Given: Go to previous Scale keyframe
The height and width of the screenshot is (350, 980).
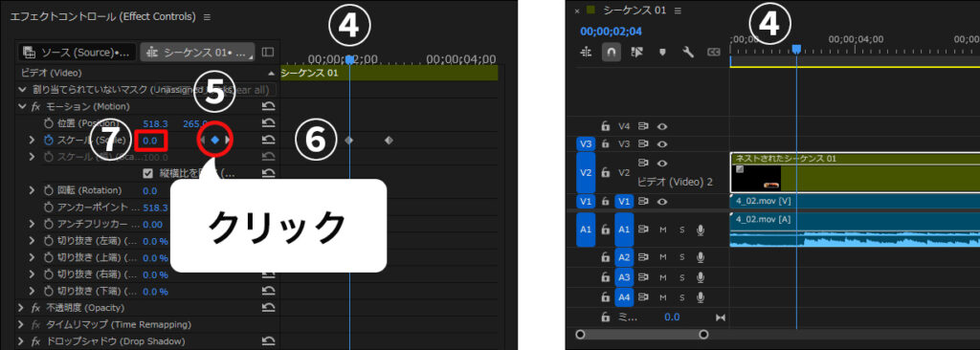Looking at the screenshot, I should click(x=202, y=141).
